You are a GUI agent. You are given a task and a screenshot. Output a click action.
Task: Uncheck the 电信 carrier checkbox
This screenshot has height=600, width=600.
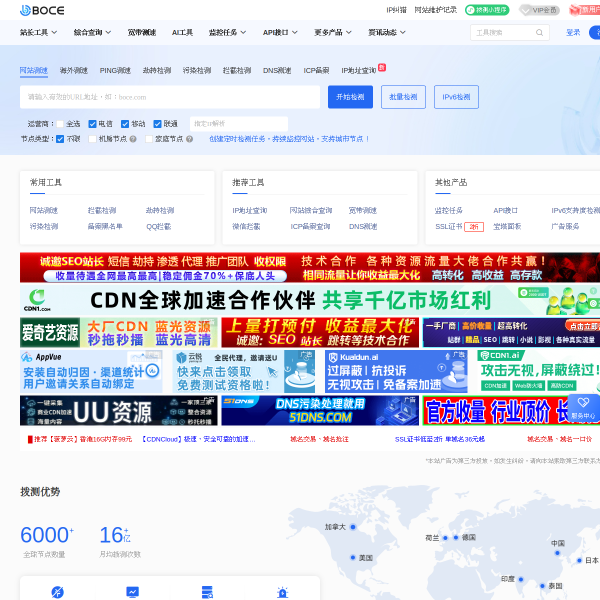(x=92, y=124)
